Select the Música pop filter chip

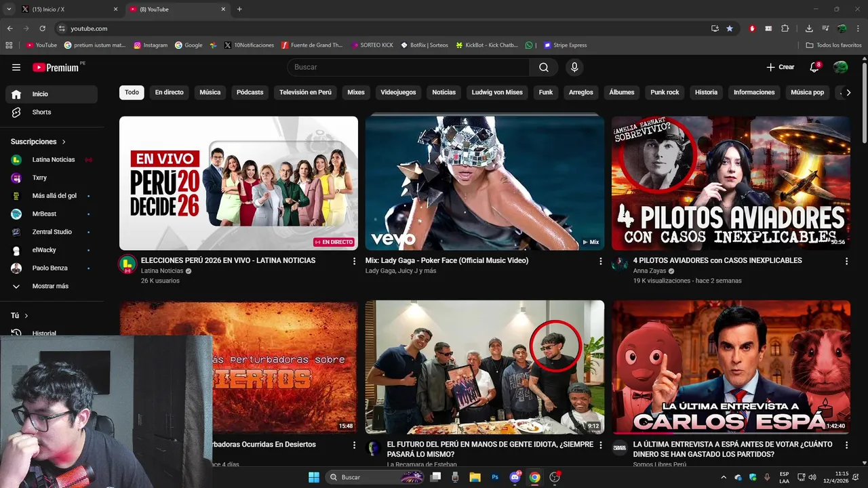[807, 92]
